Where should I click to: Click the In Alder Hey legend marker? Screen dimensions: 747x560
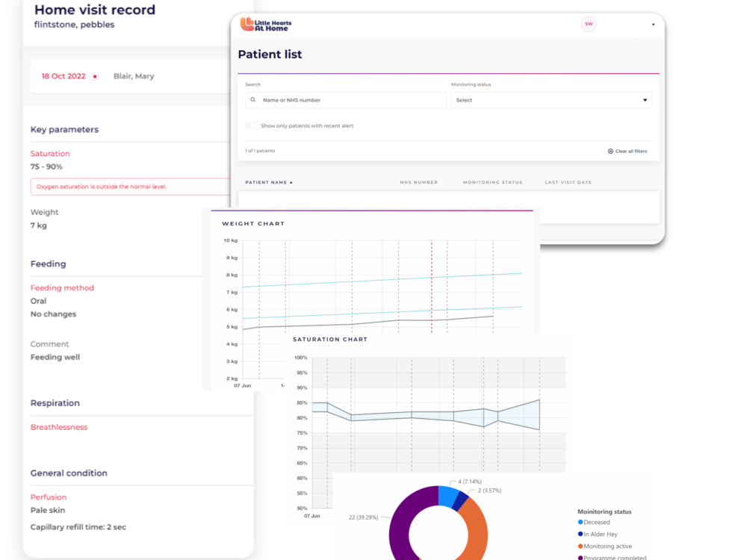coord(580,535)
